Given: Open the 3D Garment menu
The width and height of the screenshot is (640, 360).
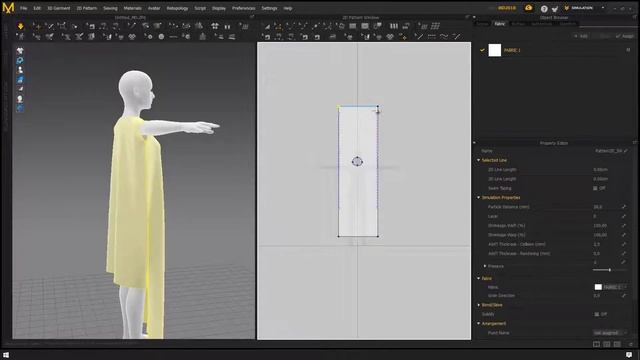Looking at the screenshot, I should tap(58, 8).
